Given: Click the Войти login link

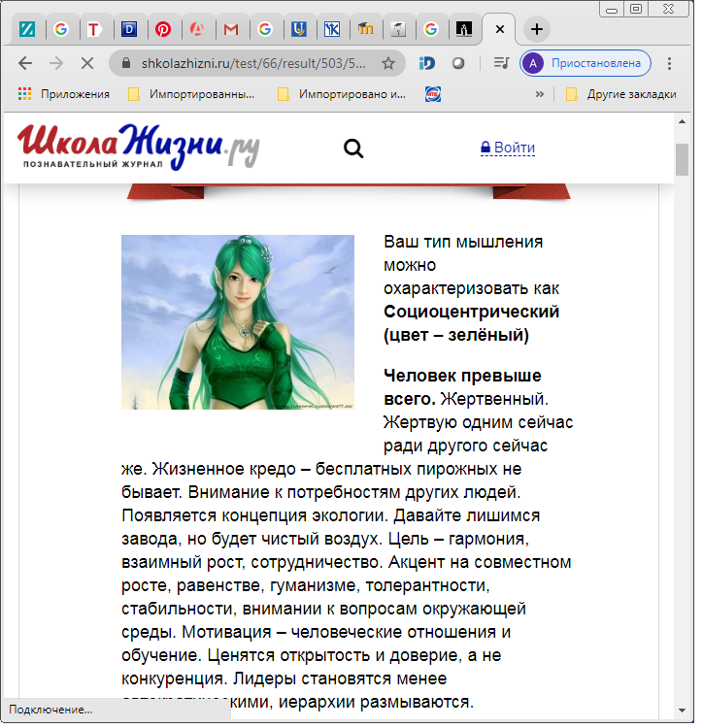Looking at the screenshot, I should 508,148.
